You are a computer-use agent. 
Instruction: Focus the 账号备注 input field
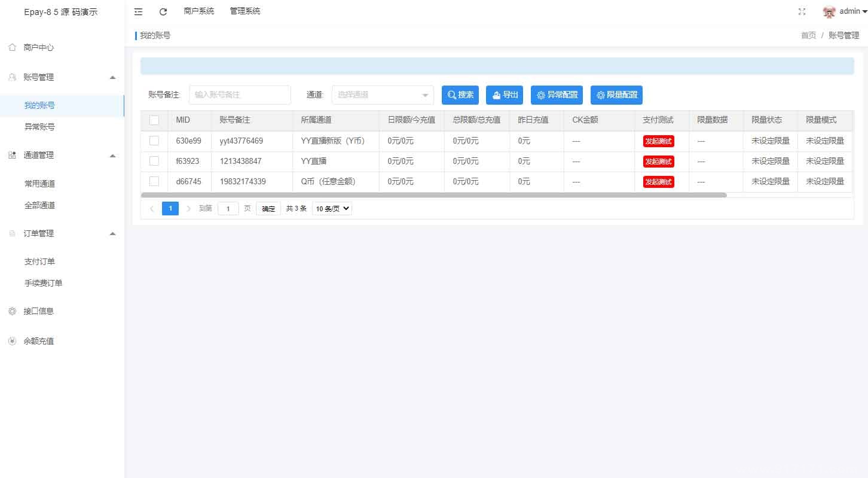tap(240, 95)
